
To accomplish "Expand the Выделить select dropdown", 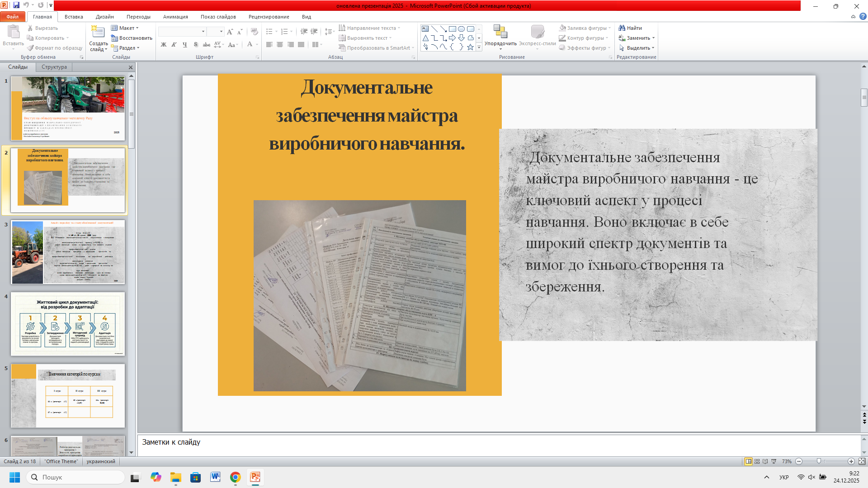I will [x=653, y=48].
